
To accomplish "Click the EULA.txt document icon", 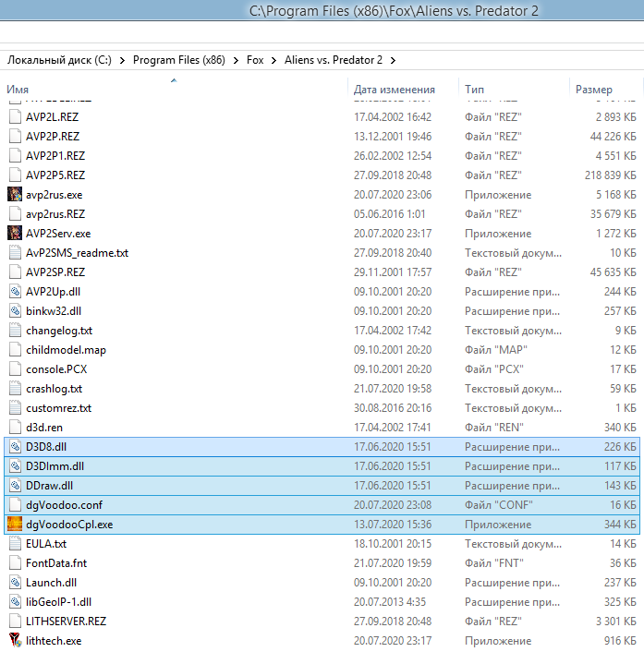I will click(15, 543).
